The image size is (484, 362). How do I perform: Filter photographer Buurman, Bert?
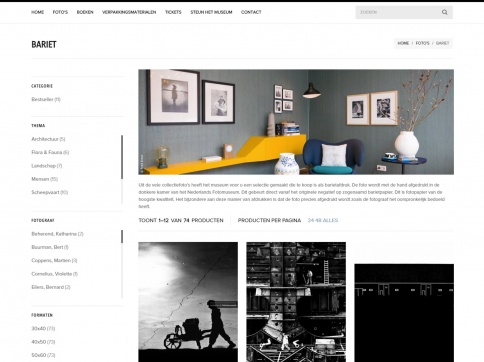[x=50, y=247]
